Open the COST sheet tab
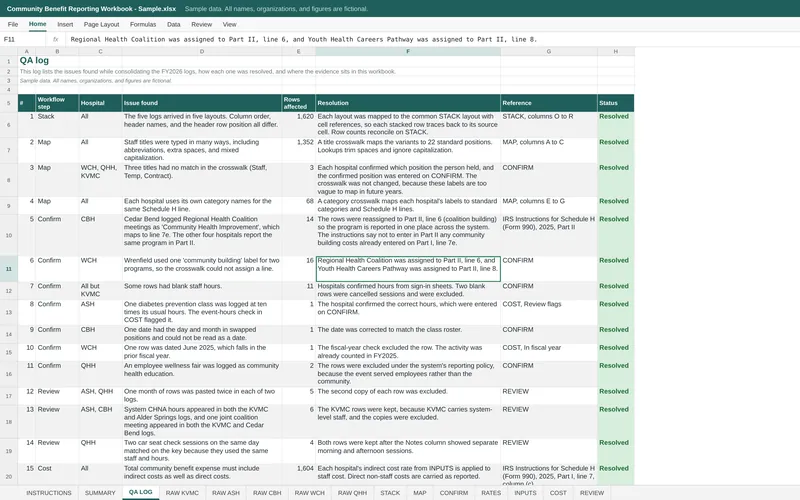The image size is (800, 500). [558, 493]
